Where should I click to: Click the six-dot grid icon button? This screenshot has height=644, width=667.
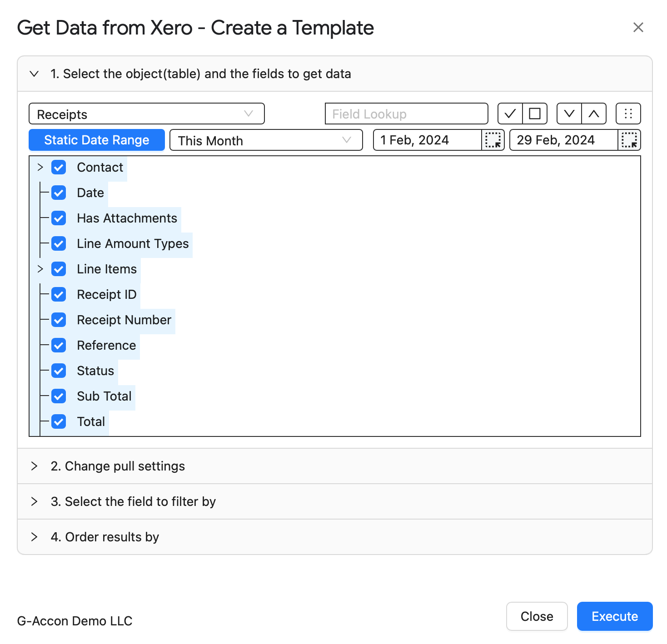(x=628, y=114)
